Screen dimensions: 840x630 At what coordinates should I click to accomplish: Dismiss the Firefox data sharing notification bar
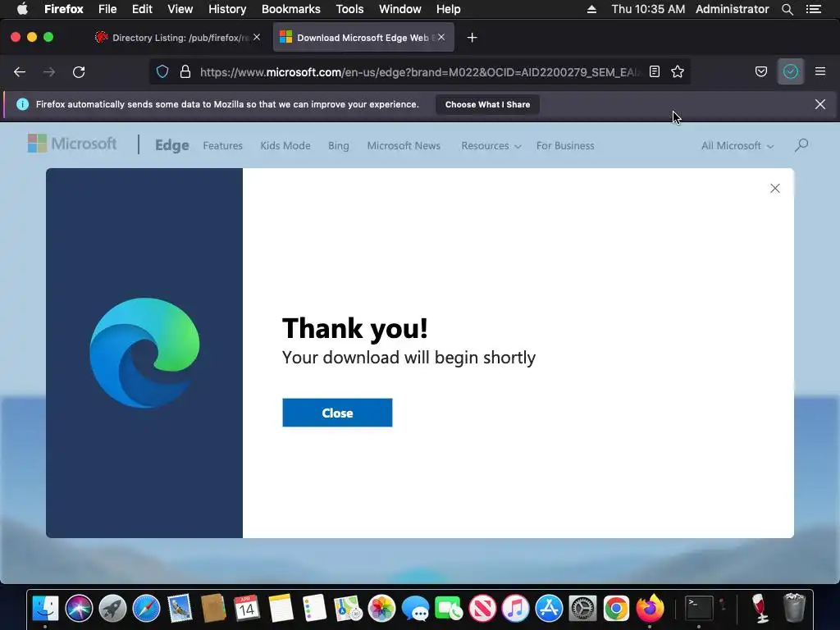820,104
